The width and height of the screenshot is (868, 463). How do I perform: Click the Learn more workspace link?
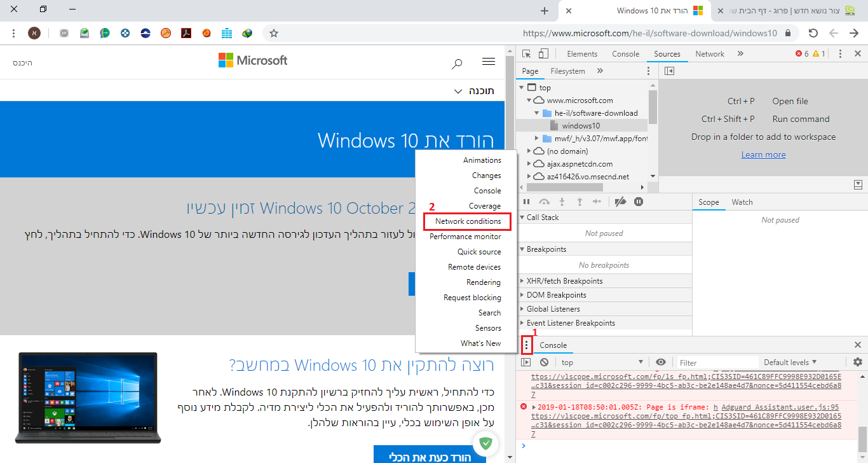(x=763, y=155)
